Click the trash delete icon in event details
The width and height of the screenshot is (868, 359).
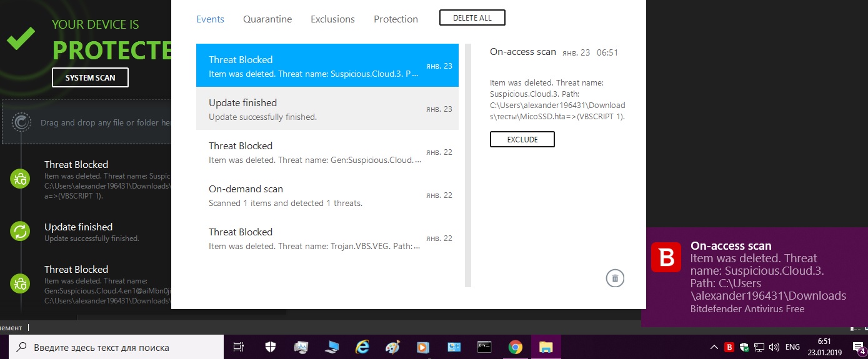tap(615, 278)
